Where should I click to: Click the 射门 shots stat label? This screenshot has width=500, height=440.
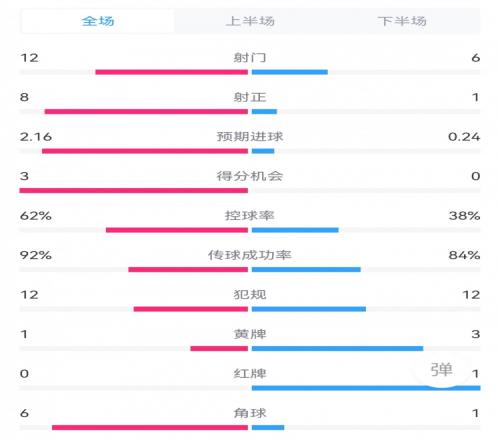[x=250, y=58]
